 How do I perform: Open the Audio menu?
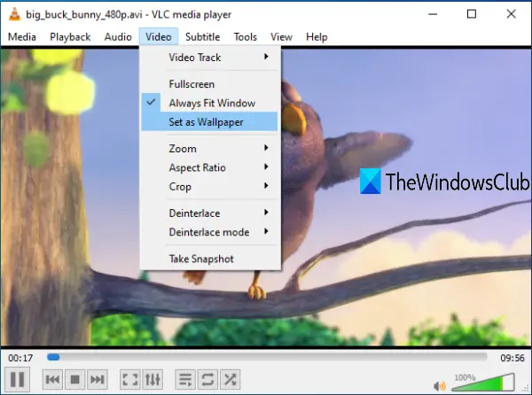(x=118, y=36)
